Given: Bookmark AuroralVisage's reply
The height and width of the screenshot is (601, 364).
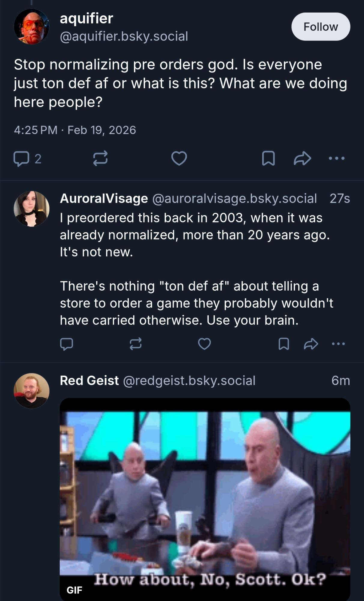Looking at the screenshot, I should (x=284, y=344).
